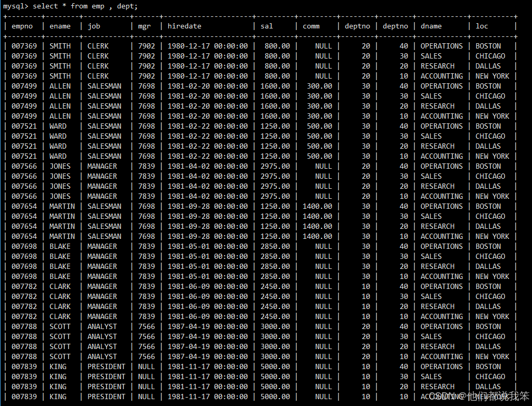Click "DALLAS" in the BLAKE row
This screenshot has height=406, width=532.
[488, 266]
